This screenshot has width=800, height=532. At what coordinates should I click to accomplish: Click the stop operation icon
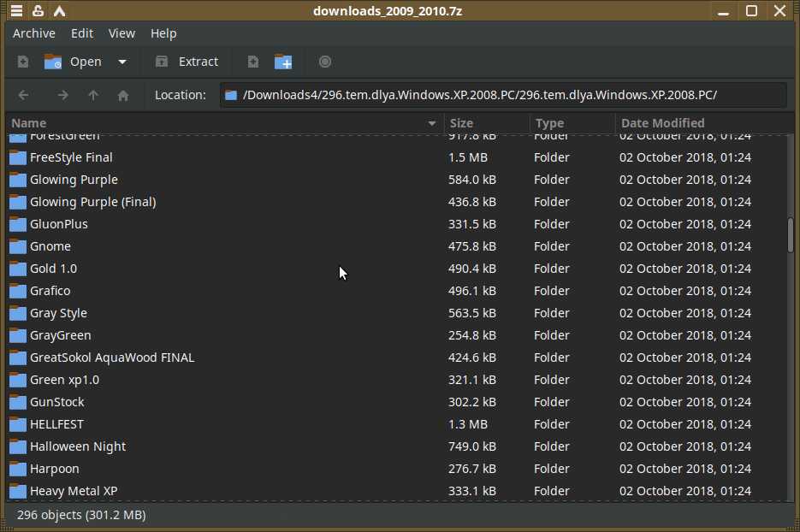325,62
